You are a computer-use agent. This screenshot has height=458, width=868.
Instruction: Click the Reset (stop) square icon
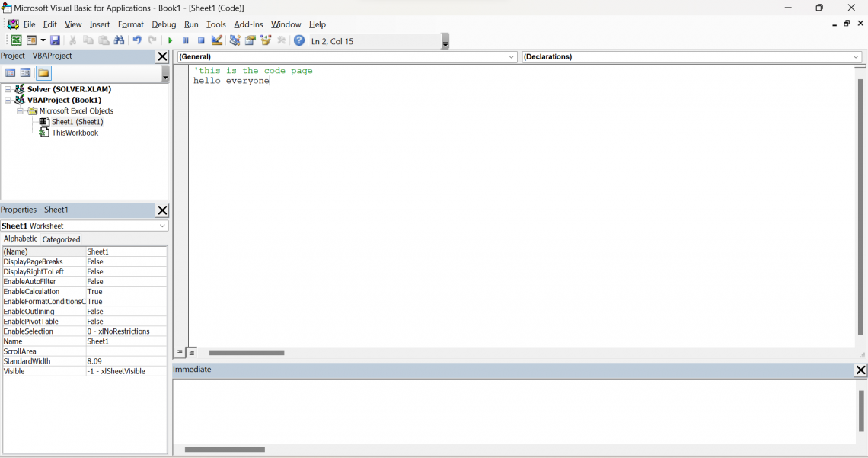point(201,40)
